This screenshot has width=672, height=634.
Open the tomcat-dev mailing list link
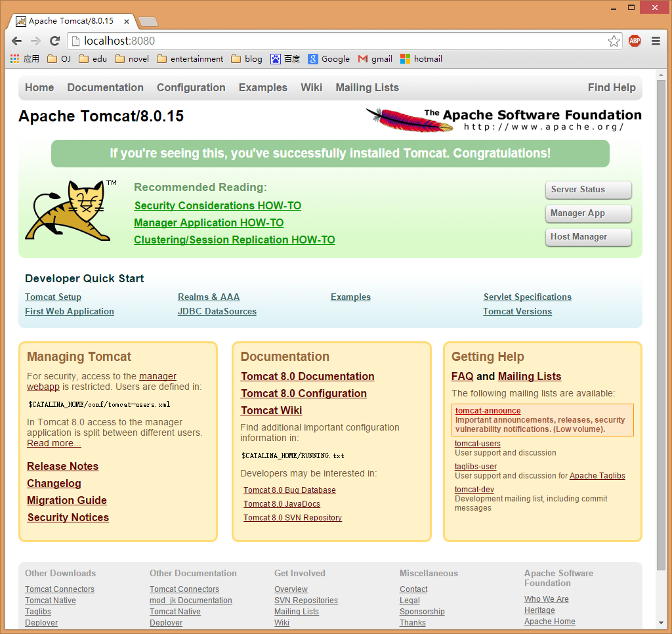click(x=474, y=490)
